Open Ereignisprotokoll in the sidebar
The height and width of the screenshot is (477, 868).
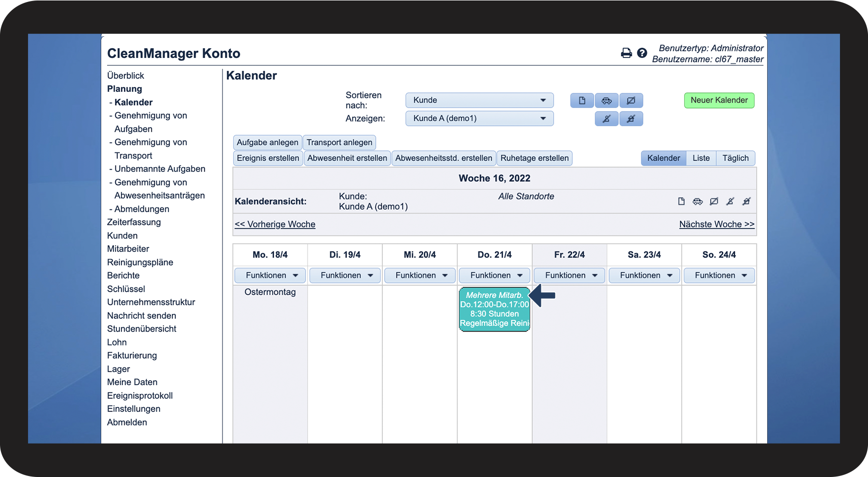pyautogui.click(x=140, y=396)
